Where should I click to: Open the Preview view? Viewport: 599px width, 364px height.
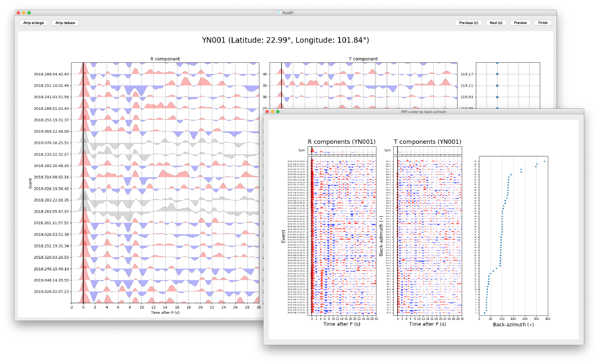pos(520,22)
